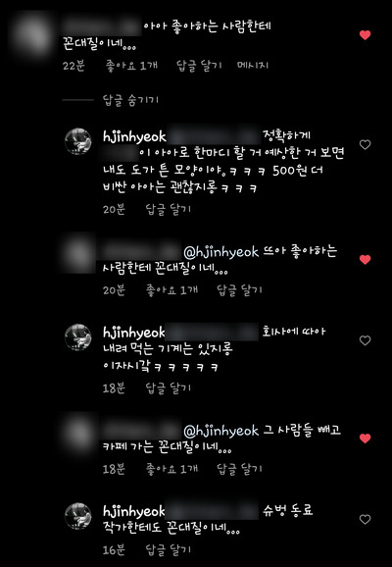The height and width of the screenshot is (567, 392).
Task: Open hjinhyeok avatar on 18분 reply
Action: click(78, 337)
